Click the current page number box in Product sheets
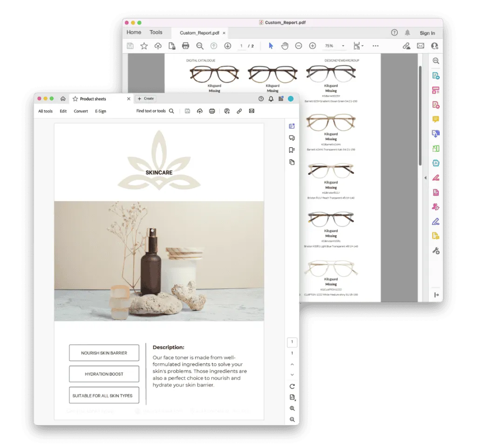The height and width of the screenshot is (448, 477). click(292, 342)
